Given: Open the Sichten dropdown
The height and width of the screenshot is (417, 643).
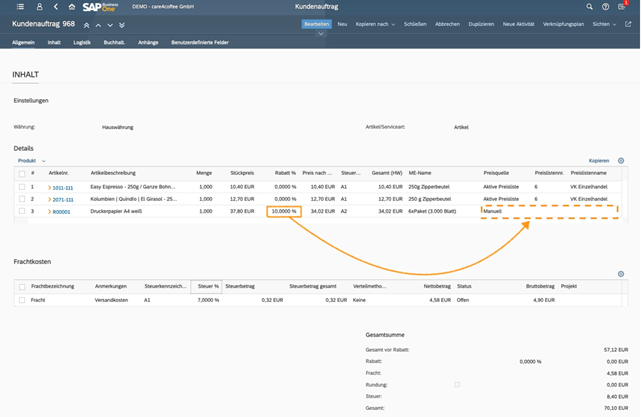Looking at the screenshot, I should (x=602, y=24).
